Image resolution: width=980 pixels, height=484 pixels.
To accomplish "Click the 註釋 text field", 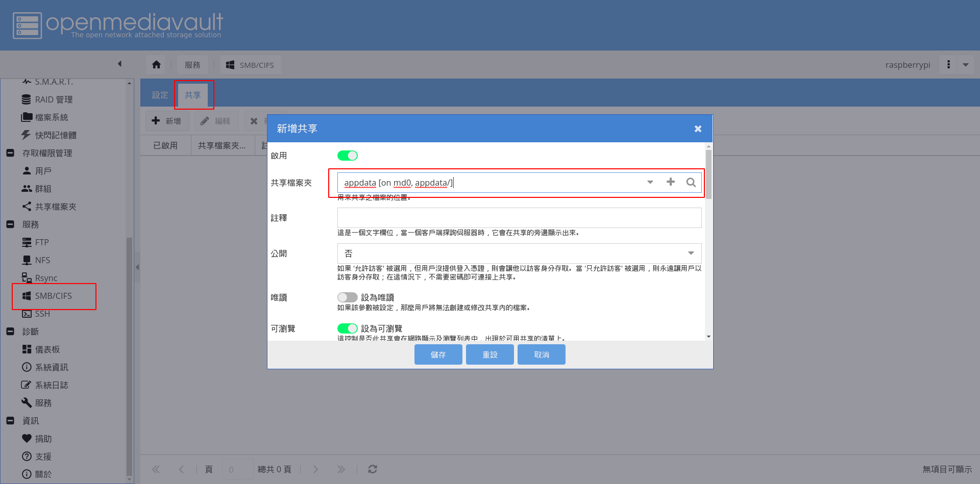I will pos(519,218).
